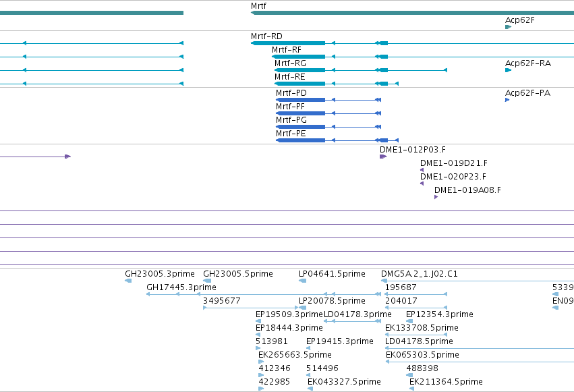Click the 195687 feature label

click(401, 287)
